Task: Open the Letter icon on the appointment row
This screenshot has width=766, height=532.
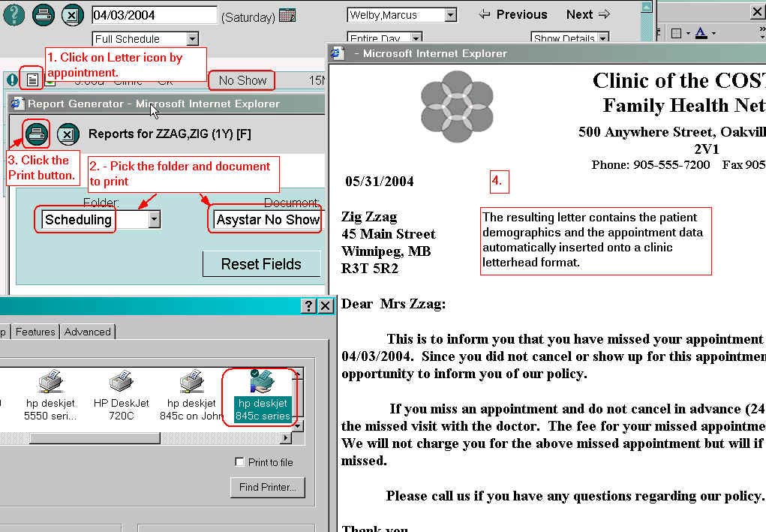Action: coord(32,80)
